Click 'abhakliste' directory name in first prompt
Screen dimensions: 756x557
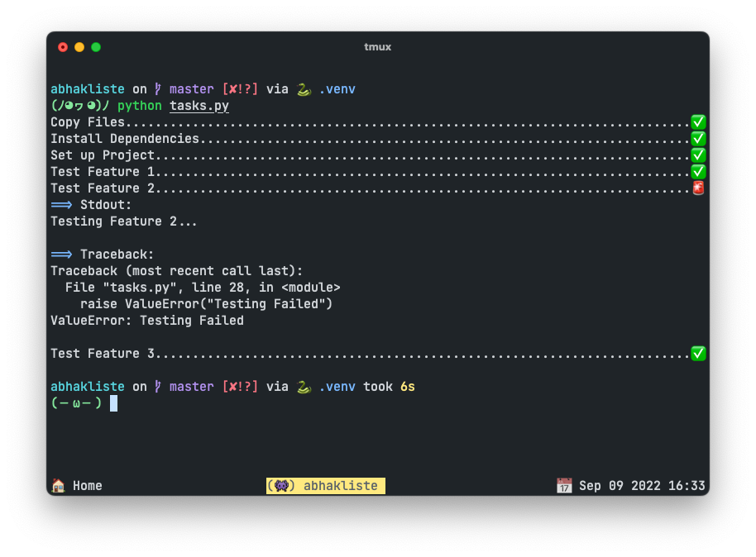(x=88, y=89)
